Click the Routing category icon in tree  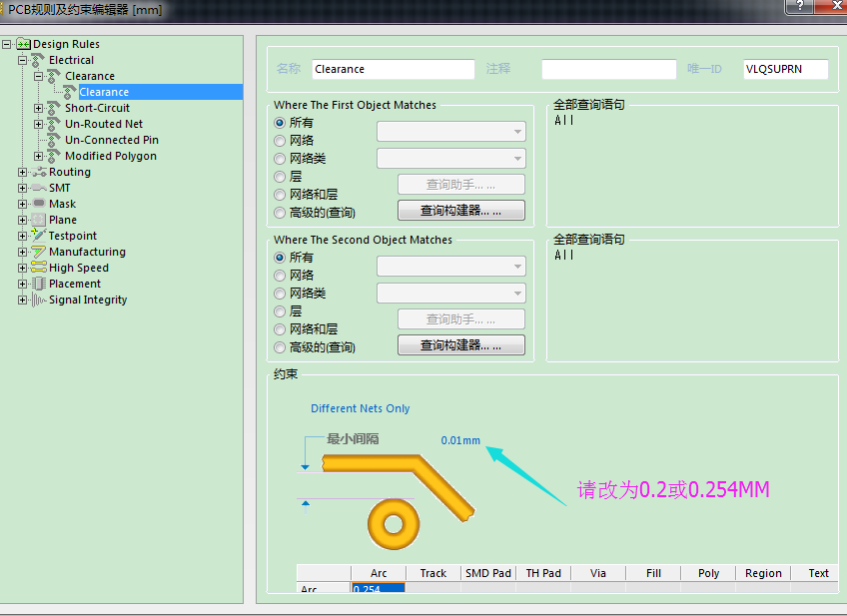point(39,172)
